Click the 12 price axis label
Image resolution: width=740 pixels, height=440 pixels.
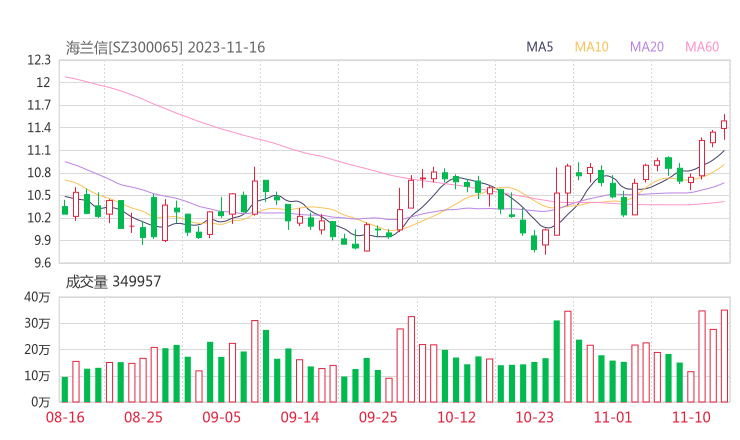(43, 83)
